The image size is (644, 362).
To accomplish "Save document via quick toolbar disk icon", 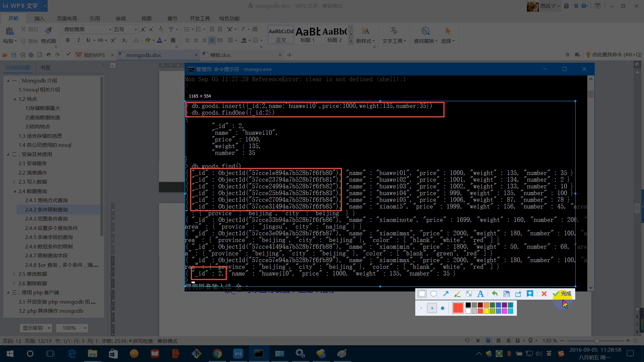I will click(x=13, y=55).
